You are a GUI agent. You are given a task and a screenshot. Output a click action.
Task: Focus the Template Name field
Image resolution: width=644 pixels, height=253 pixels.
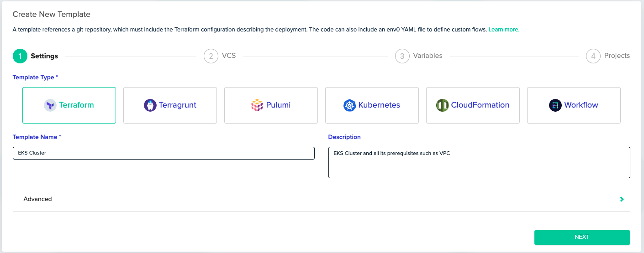pos(164,153)
